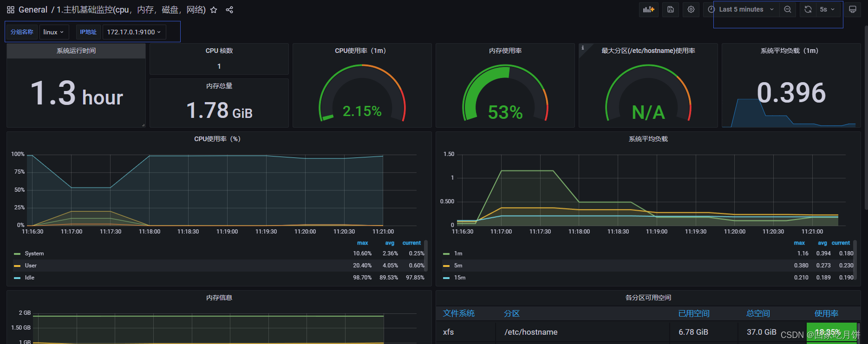This screenshot has width=868, height=344.
Task: Open the dashboards grid icon beside General
Action: [10, 10]
